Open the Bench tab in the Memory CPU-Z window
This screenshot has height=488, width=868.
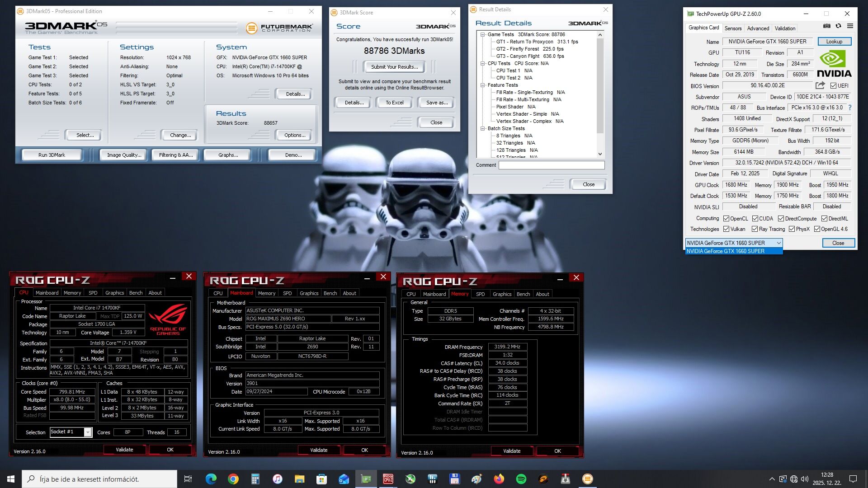coord(523,294)
